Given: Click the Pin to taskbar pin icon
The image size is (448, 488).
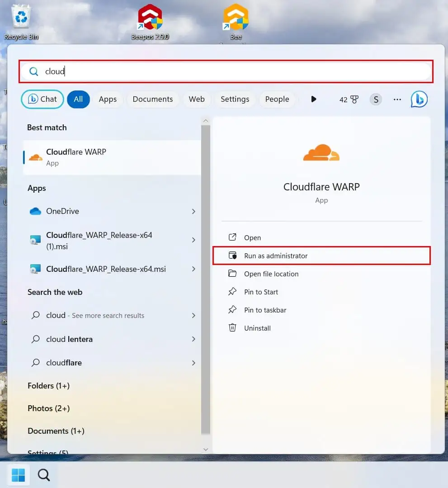Looking at the screenshot, I should pos(232,310).
